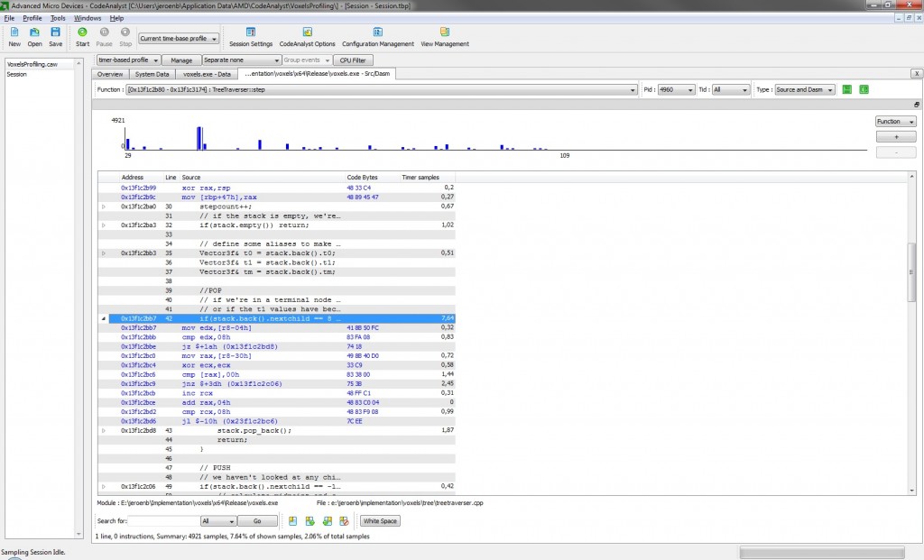Open the Function selector dropdown

tap(382, 89)
